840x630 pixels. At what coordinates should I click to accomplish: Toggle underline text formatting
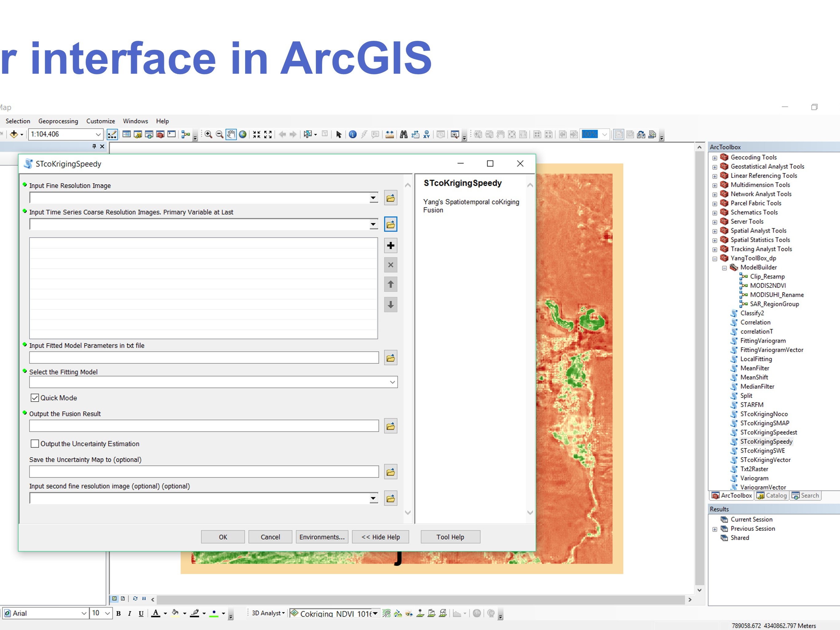(x=141, y=613)
